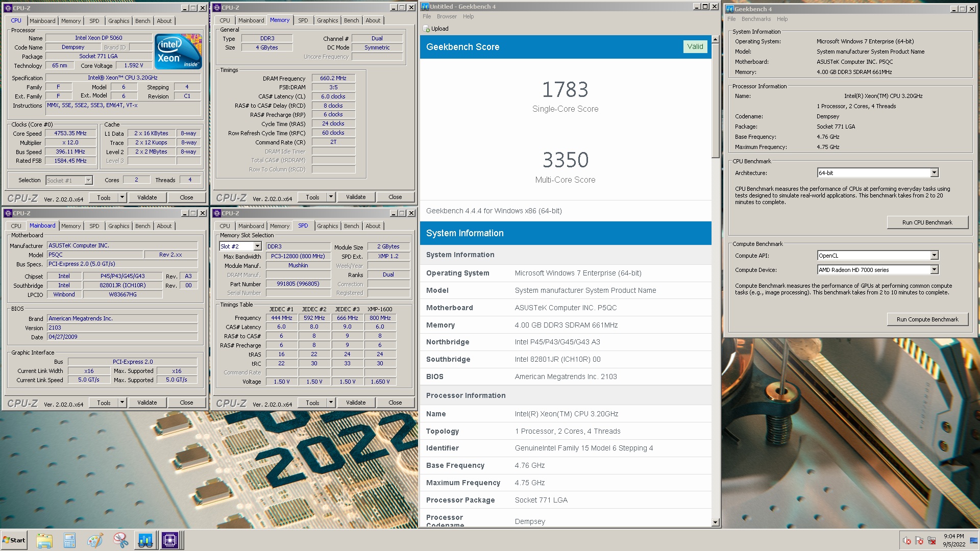Screen dimensions: 980x551
Task: Click the Intel Xeon inside logo
Action: (178, 52)
